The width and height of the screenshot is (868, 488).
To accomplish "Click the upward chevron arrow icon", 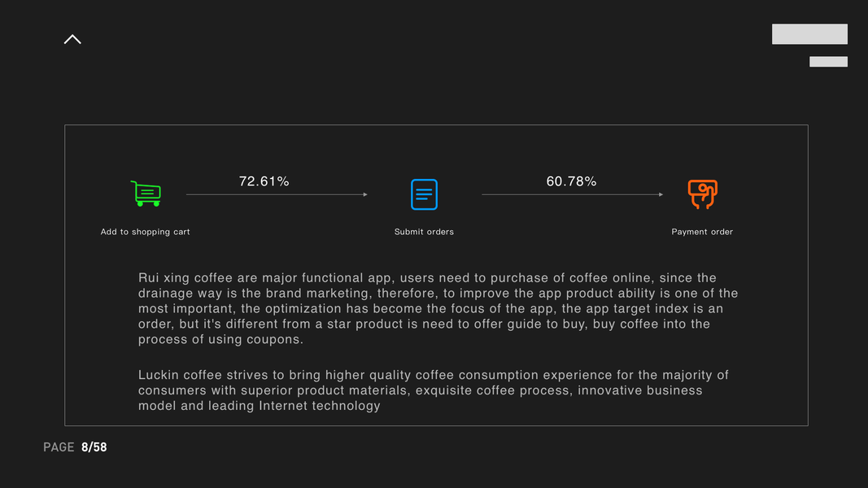I will click(x=72, y=39).
